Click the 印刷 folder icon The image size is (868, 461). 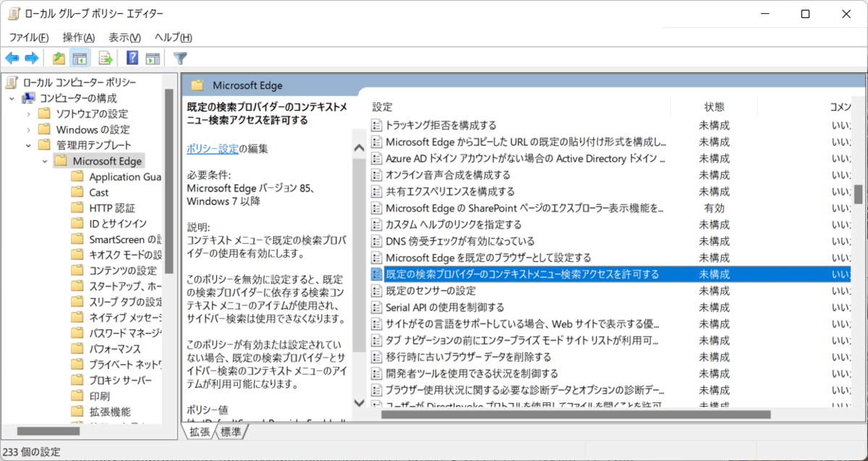coord(77,396)
